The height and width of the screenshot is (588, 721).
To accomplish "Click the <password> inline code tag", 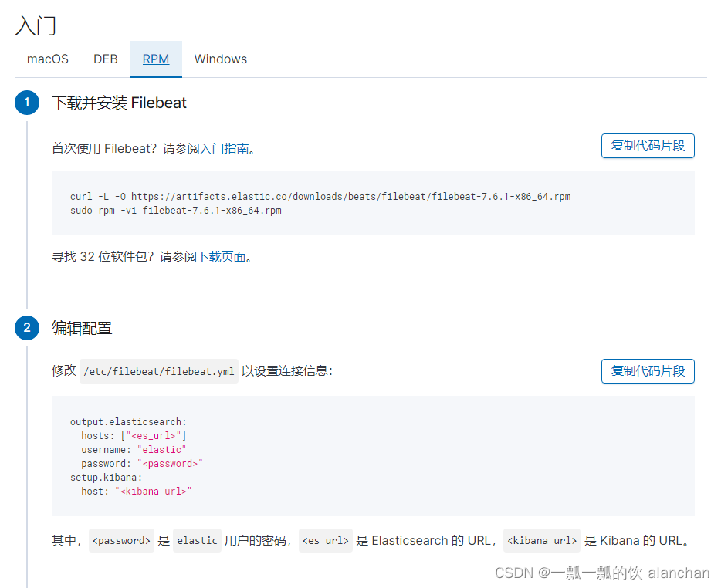I will point(121,541).
